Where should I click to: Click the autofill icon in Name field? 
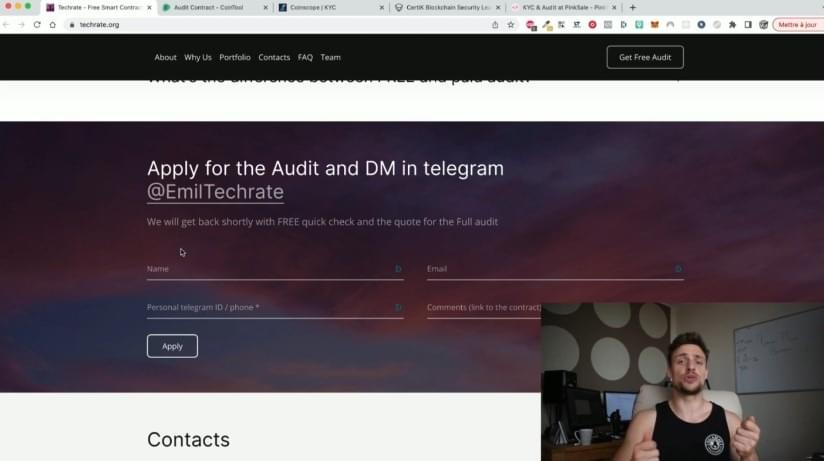click(x=398, y=269)
